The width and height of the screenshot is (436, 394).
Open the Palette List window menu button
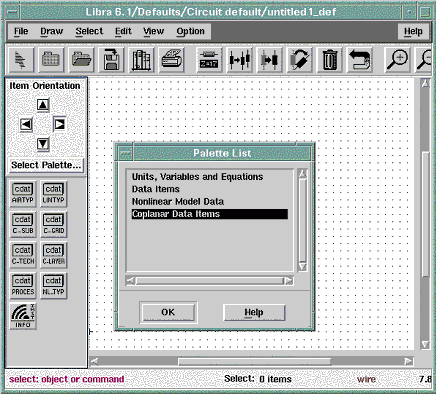[126, 153]
